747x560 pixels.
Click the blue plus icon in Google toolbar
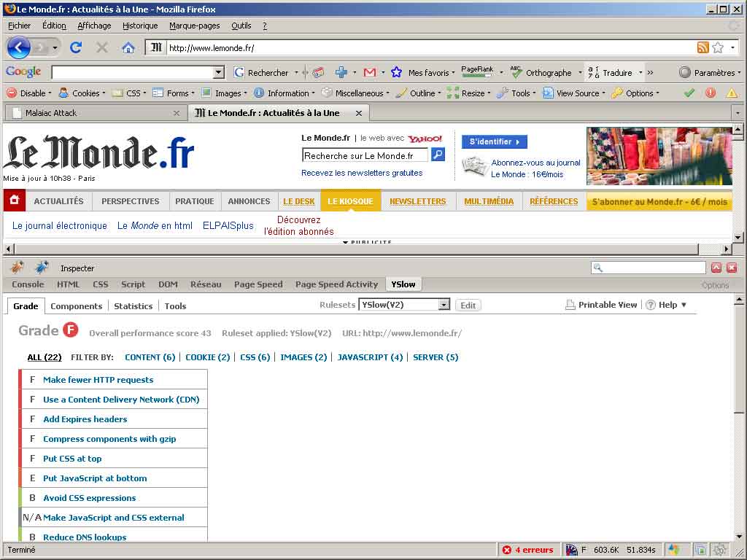pyautogui.click(x=341, y=72)
